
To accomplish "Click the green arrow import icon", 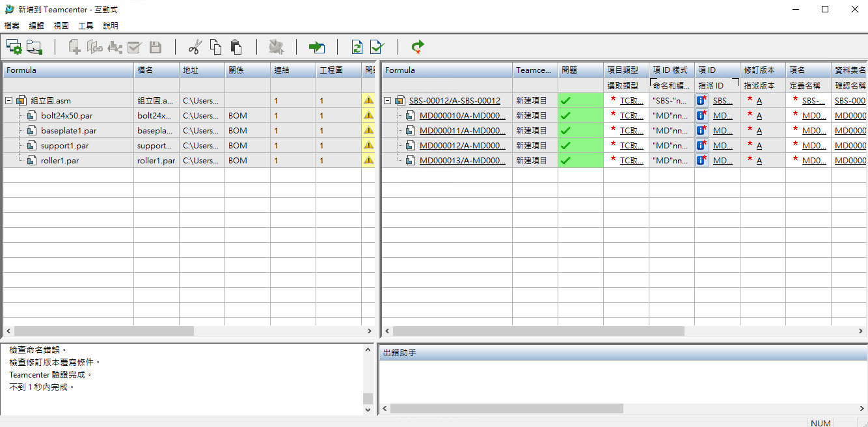I will (317, 47).
